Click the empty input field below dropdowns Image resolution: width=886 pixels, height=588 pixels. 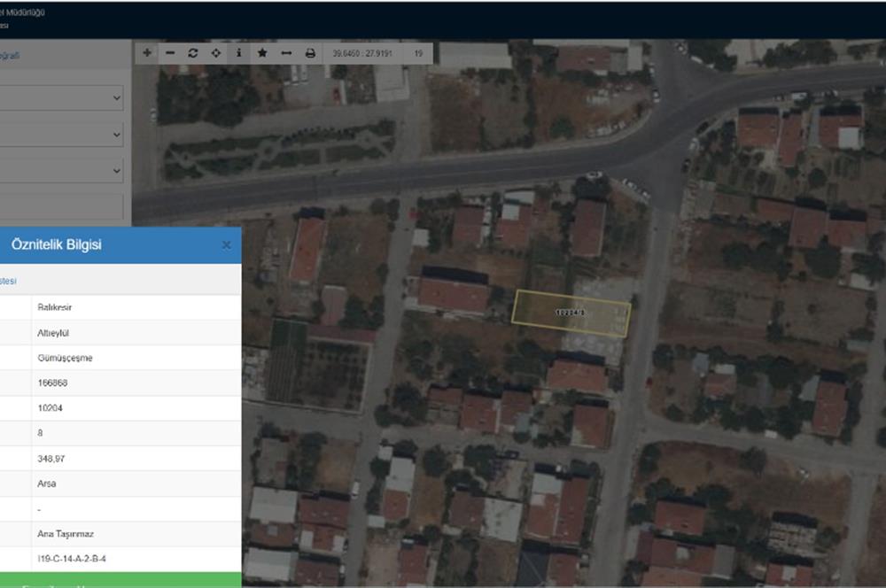[x=62, y=206]
